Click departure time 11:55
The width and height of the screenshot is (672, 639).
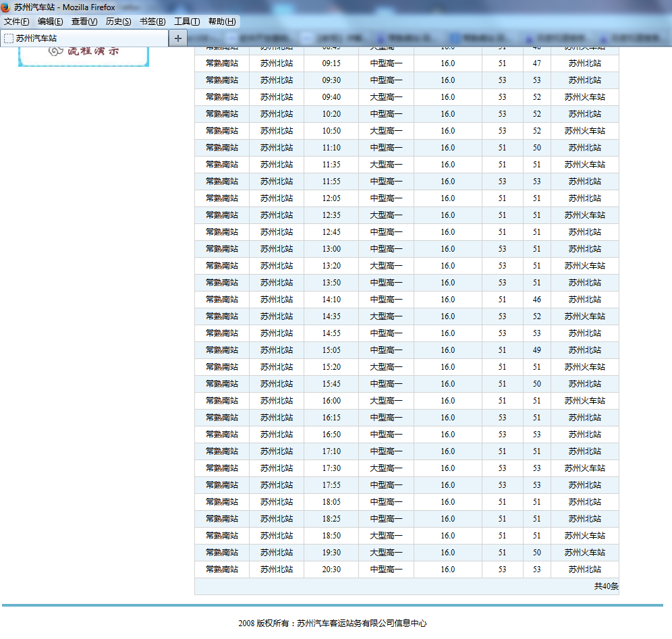(331, 182)
